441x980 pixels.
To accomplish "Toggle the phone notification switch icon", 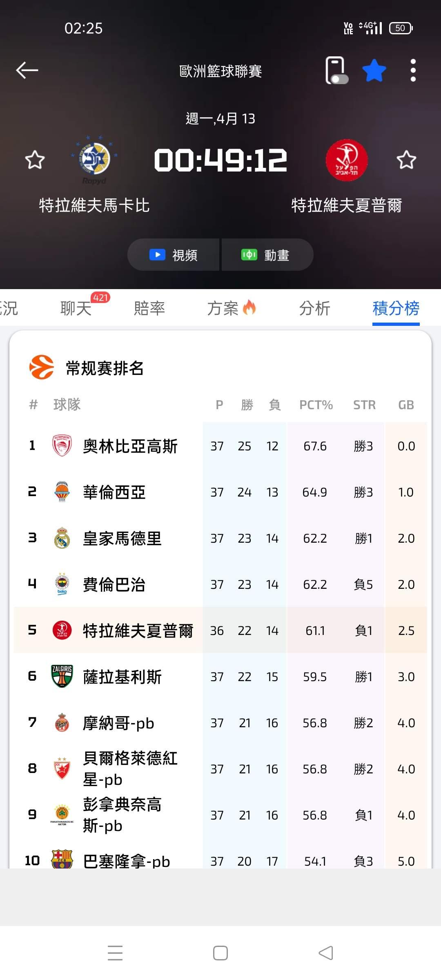I will (x=336, y=71).
